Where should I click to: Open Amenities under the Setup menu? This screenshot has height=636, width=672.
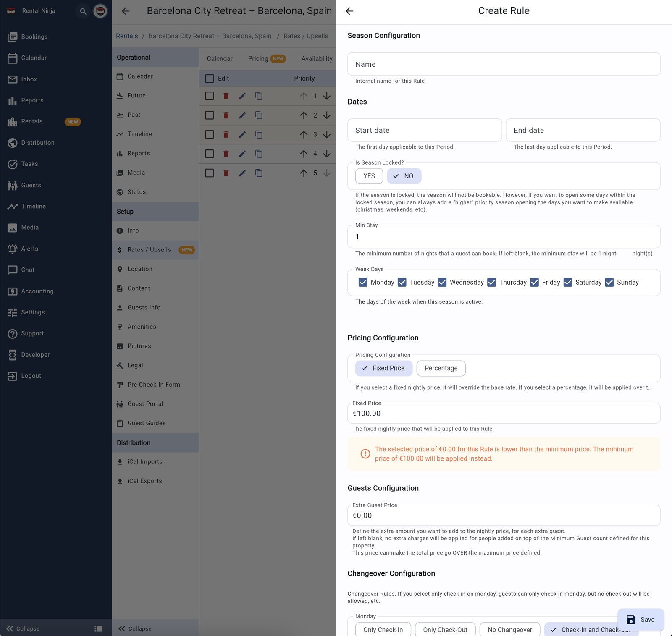coord(142,327)
